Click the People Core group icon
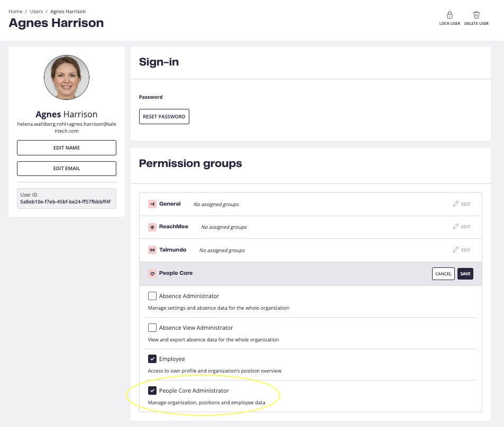This screenshot has width=504, height=427. [x=152, y=273]
